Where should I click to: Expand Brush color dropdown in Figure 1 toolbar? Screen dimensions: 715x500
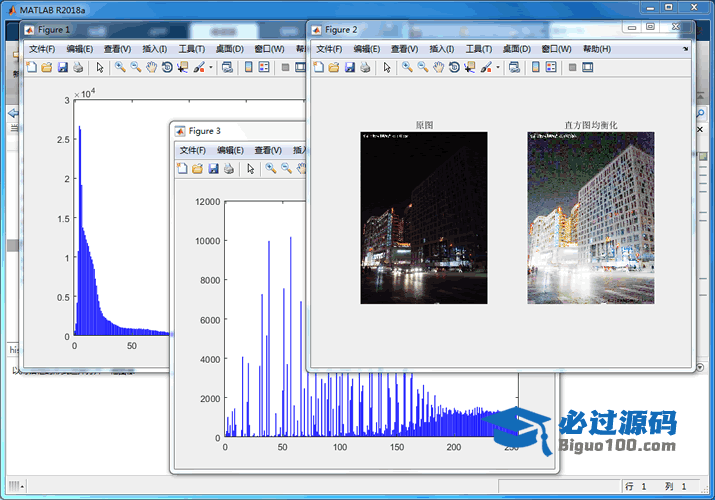[210, 68]
